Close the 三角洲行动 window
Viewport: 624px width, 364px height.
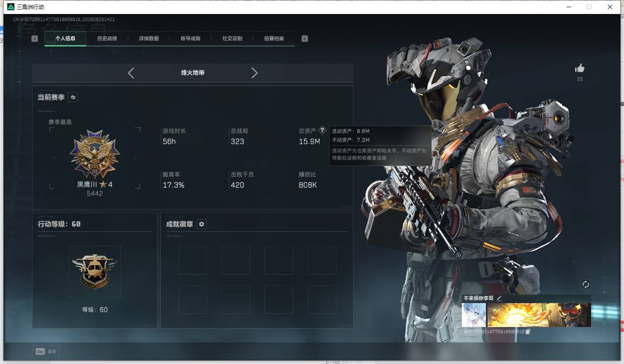pos(610,7)
